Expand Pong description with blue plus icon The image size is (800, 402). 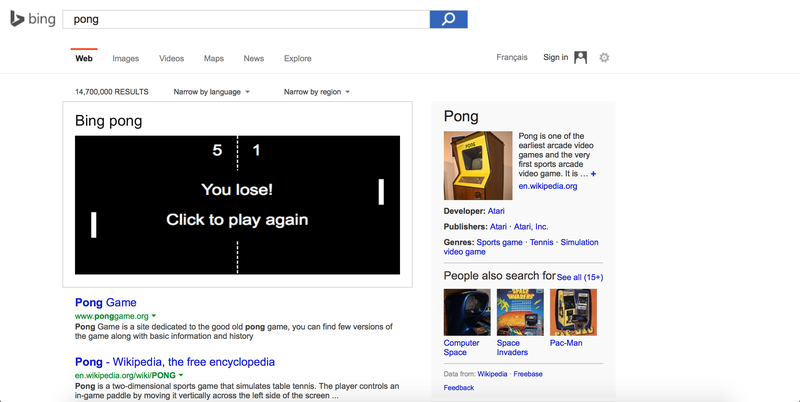(593, 174)
